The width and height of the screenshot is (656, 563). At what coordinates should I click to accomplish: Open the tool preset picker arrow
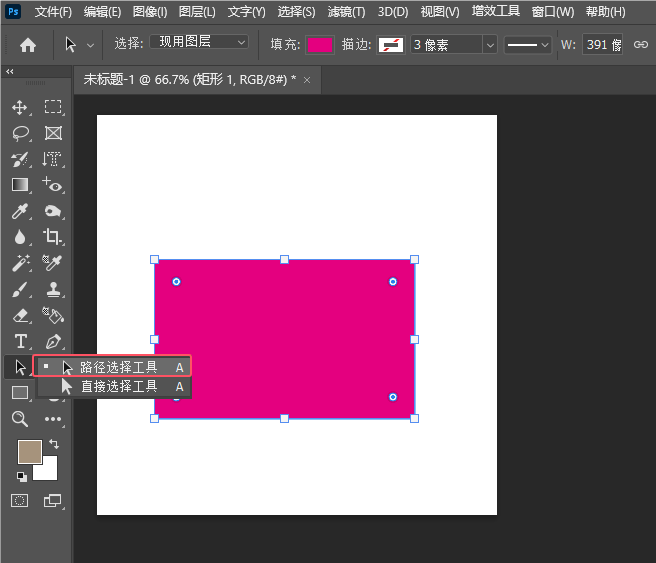coord(90,45)
